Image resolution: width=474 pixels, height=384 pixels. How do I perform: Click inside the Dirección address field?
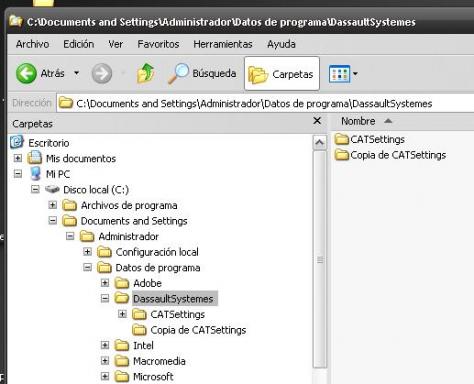pyautogui.click(x=265, y=103)
